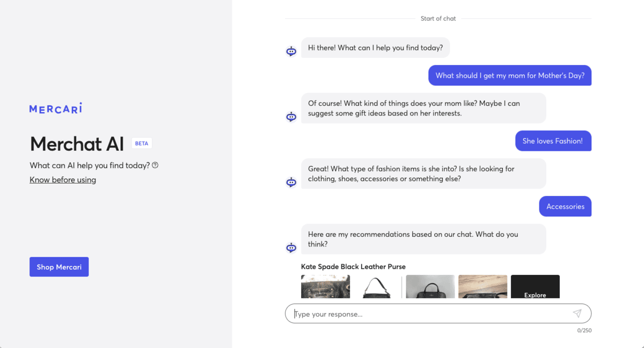Click the send paper-plane icon
The image size is (644, 348).
pyautogui.click(x=577, y=313)
